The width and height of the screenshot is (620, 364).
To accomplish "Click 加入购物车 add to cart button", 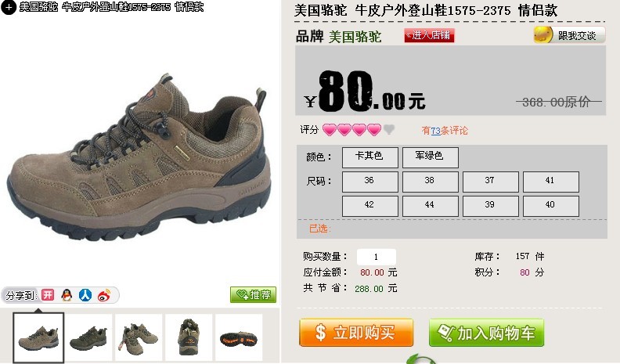I will click(486, 333).
